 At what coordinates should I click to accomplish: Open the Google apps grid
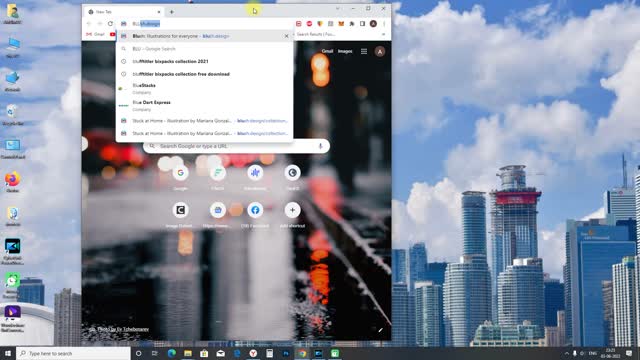(x=364, y=51)
